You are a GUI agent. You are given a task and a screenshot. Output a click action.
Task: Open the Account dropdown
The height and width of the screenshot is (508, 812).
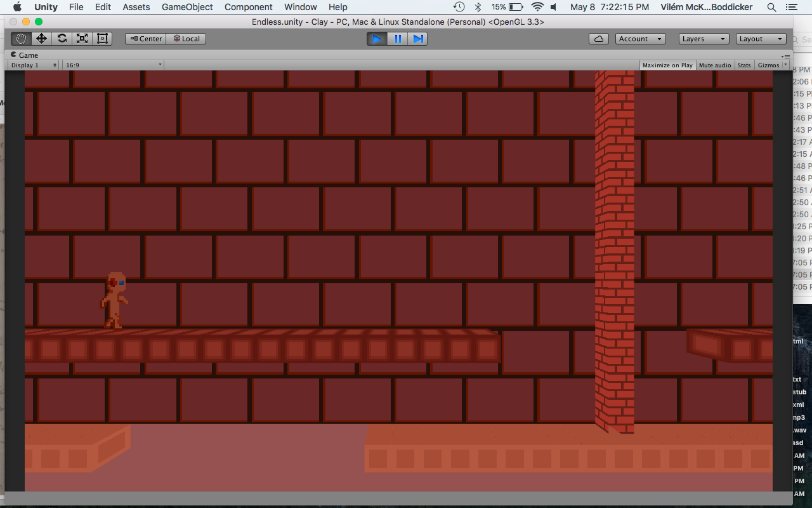tap(640, 39)
